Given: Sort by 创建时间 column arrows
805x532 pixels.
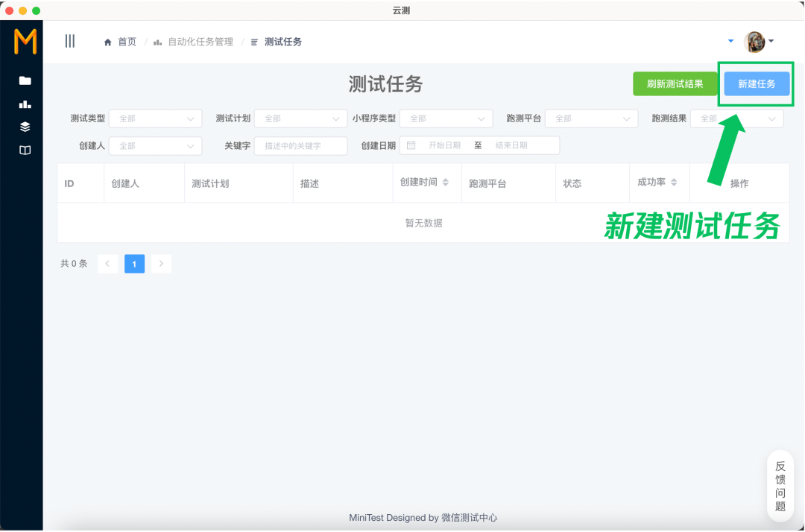Looking at the screenshot, I should coord(446,182).
